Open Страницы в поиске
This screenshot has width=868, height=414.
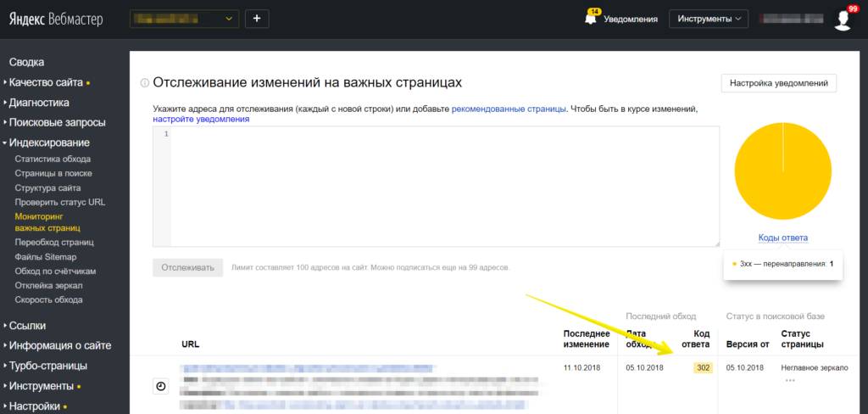click(x=53, y=173)
